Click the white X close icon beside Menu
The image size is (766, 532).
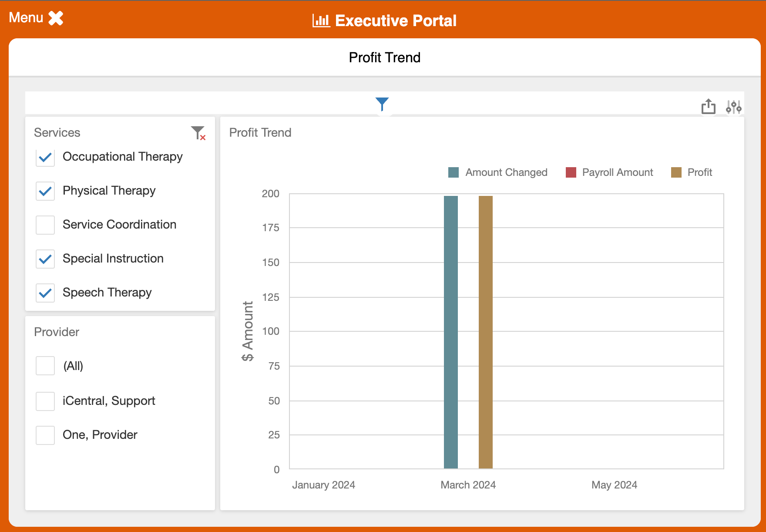click(x=55, y=18)
